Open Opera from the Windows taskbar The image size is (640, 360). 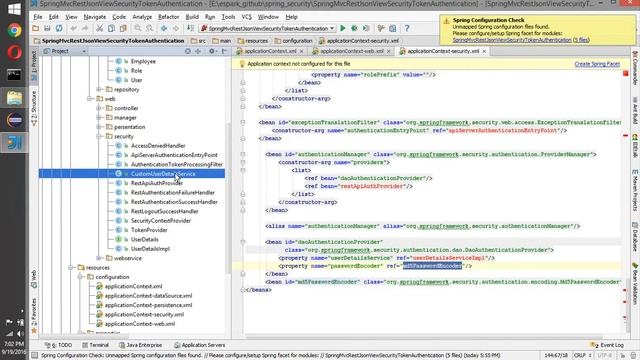(14, 53)
